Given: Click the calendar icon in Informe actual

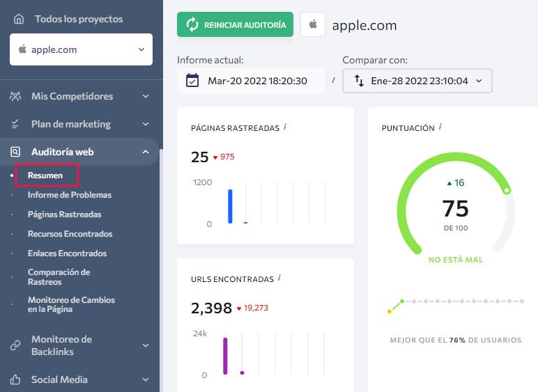Looking at the screenshot, I should 192,81.
